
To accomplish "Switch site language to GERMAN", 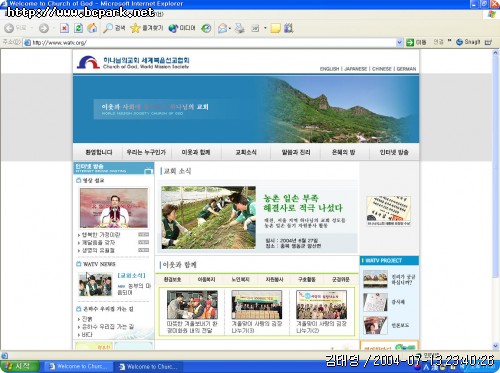I will pyautogui.click(x=406, y=69).
